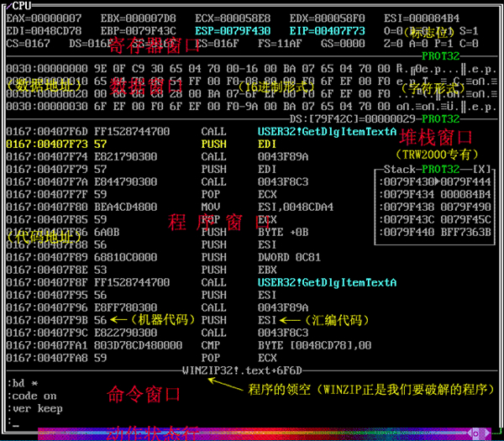Select code line 0167:00407F8F CALL GetDlgItemTextA

tap(202, 282)
